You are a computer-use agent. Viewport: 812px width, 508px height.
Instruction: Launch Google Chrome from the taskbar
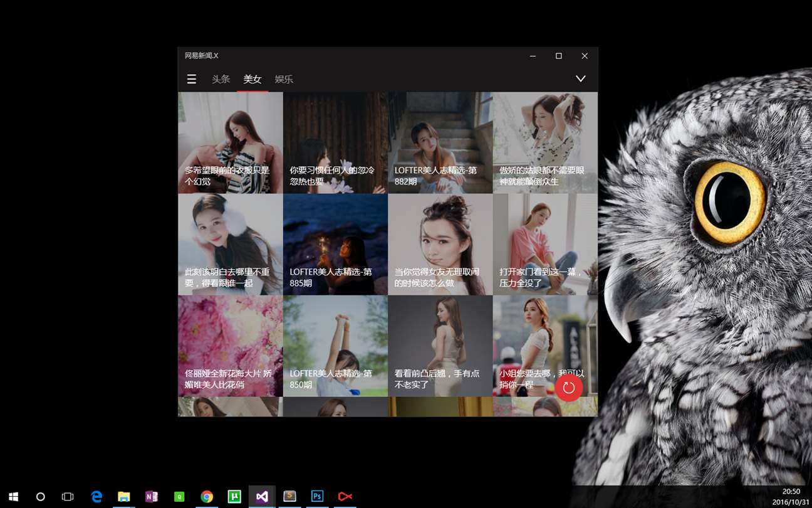[x=207, y=497]
